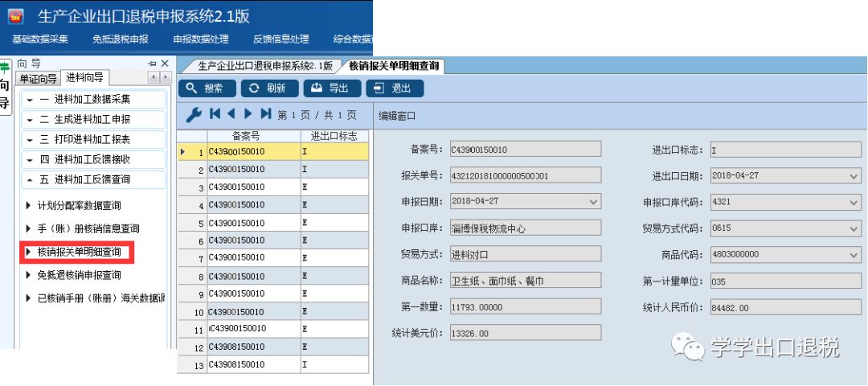
Task: Open the 申报日期 date dropdown
Action: [x=593, y=202]
